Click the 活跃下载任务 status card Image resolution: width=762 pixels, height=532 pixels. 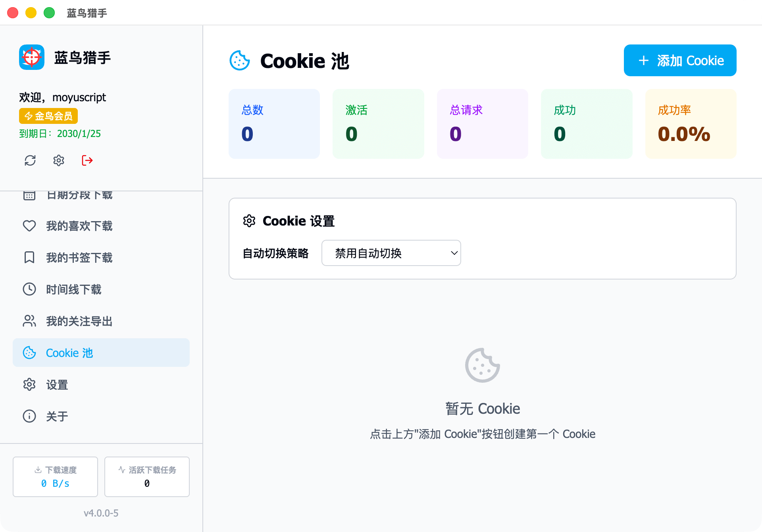(147, 476)
